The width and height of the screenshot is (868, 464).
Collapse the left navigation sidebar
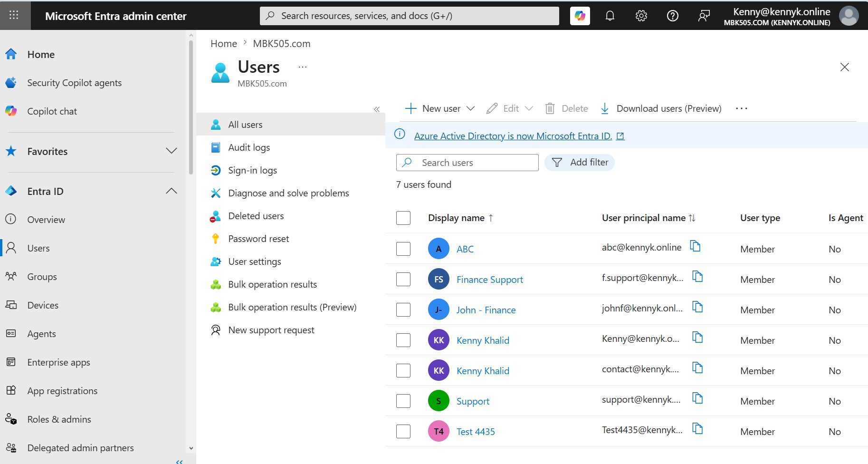click(179, 461)
